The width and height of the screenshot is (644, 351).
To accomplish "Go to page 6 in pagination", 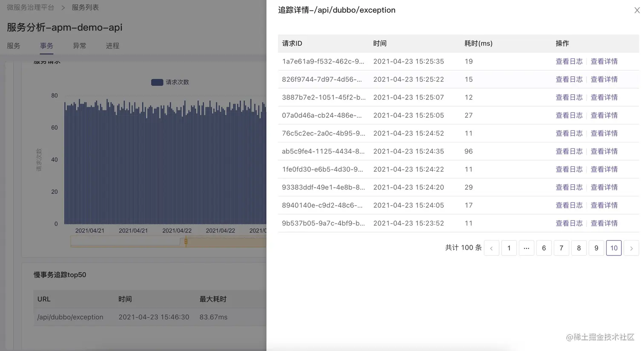I will coord(544,248).
